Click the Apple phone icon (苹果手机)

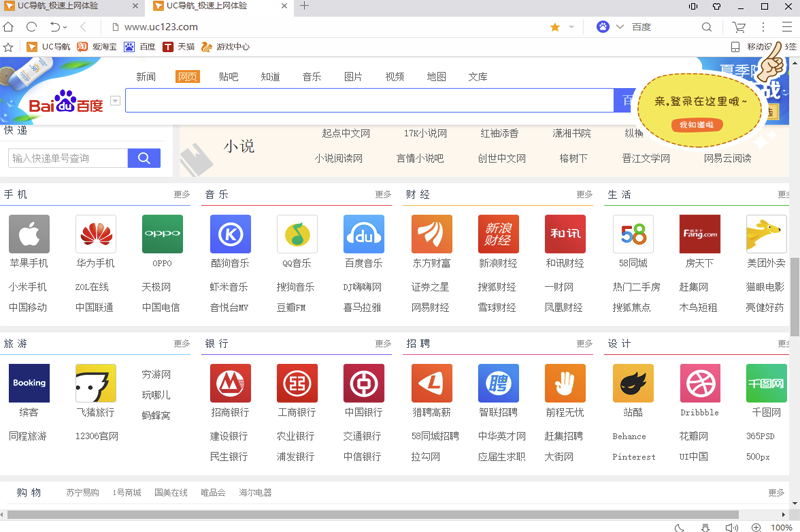coord(29,234)
